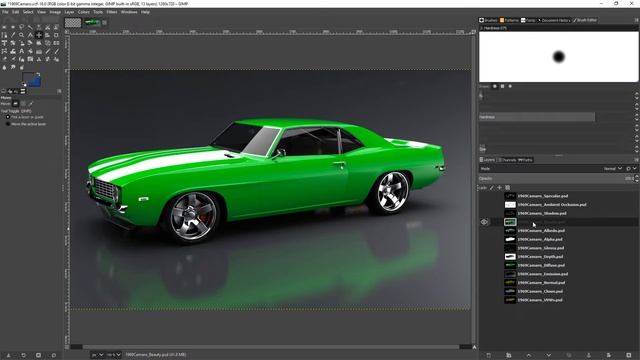The height and width of the screenshot is (360, 640).
Task: Swap foreground and background colors arrow
Action: tap(38, 74)
